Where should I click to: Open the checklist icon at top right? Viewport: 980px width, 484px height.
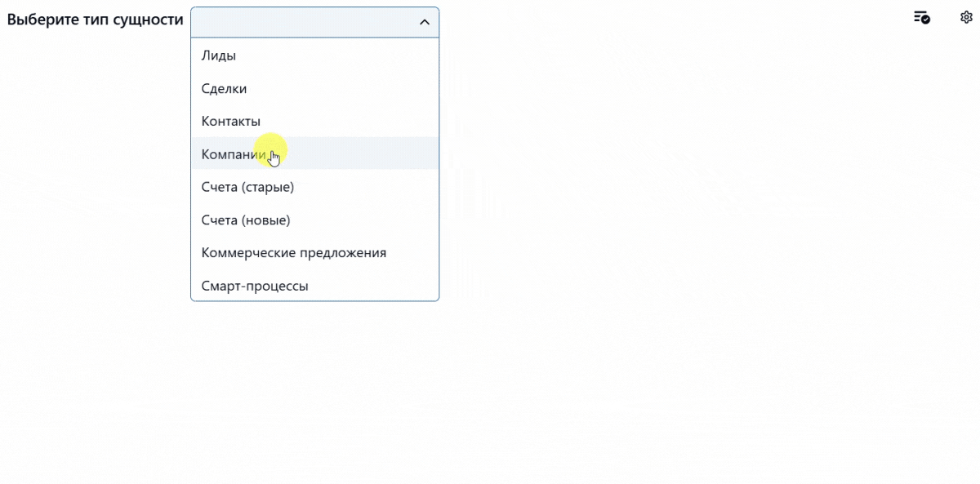point(921,17)
